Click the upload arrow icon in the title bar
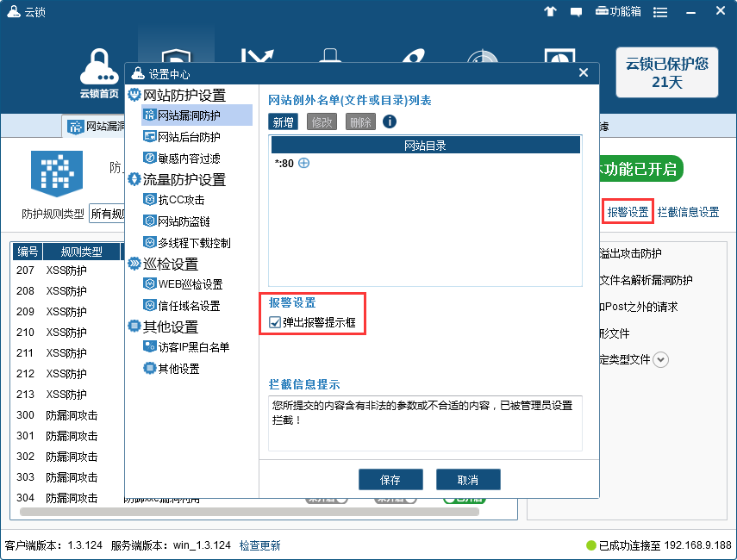Viewport: 737px width, 560px height. tap(550, 11)
